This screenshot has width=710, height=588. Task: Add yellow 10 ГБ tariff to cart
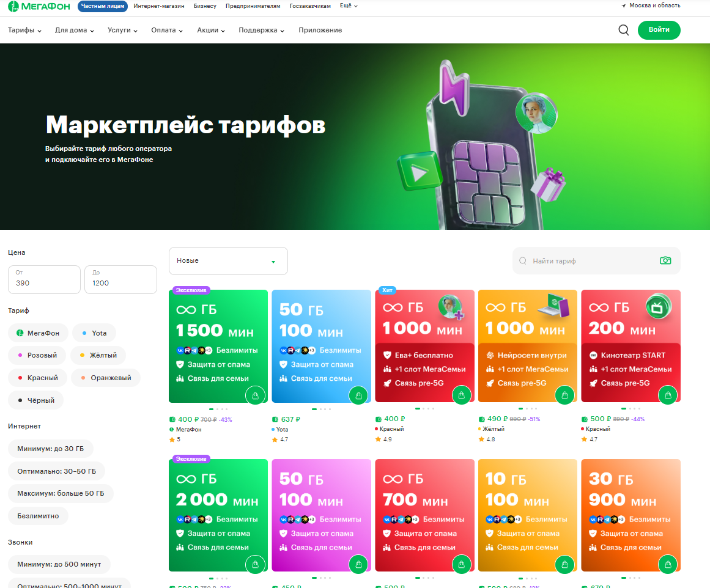point(564,564)
